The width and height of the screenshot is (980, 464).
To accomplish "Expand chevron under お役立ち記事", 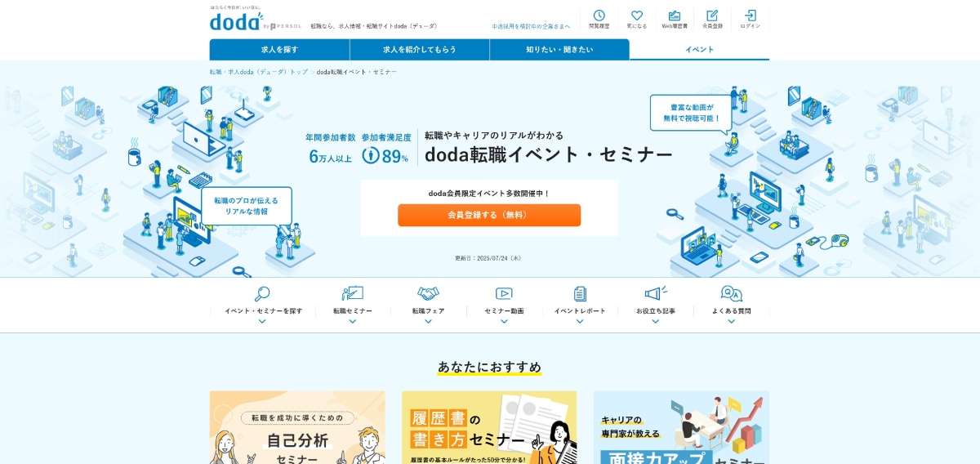I will 656,321.
